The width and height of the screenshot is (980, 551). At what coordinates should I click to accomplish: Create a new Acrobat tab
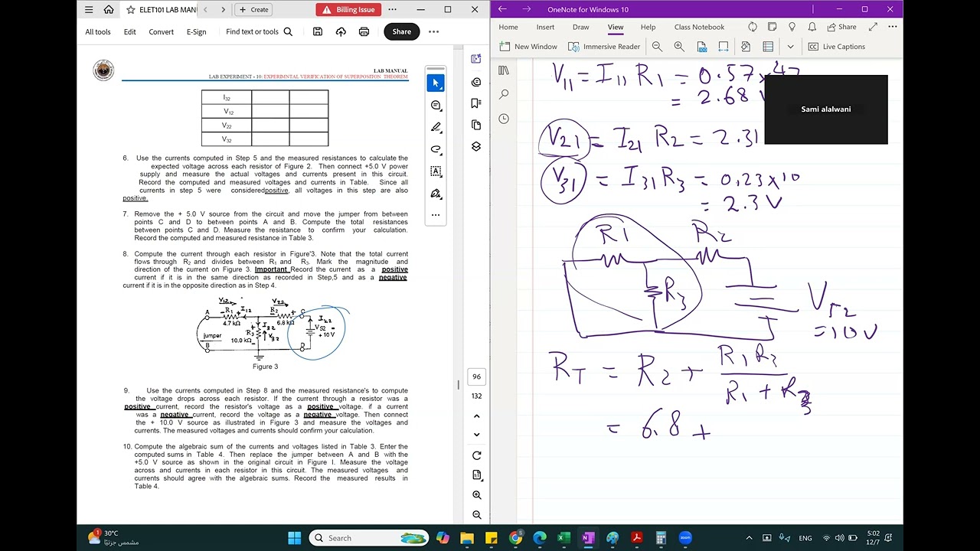[253, 9]
